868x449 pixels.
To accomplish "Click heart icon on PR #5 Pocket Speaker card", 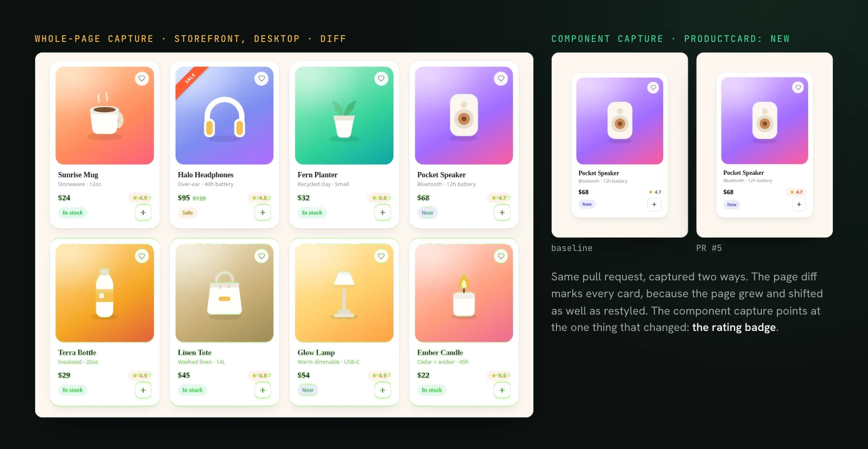I will 798,88.
